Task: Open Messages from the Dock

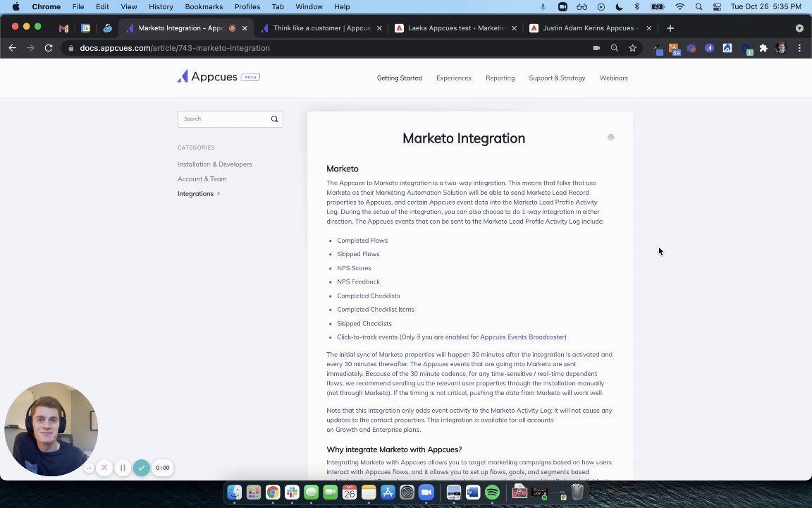Action: tap(312, 492)
